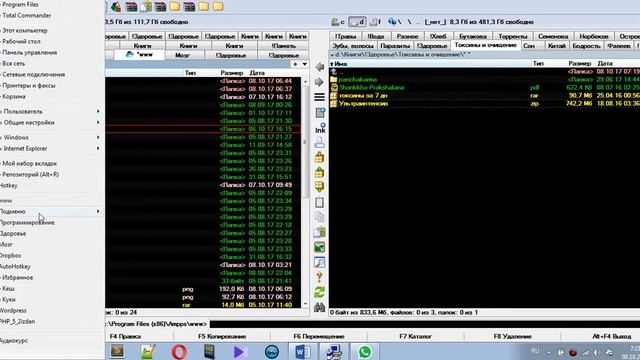Click the parent folder up-arrow row
Viewport: 640px width, 360px height.
click(x=484, y=71)
